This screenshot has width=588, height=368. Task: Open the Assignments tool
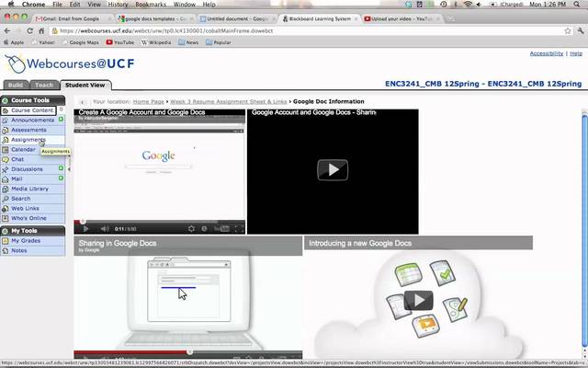[x=28, y=140]
